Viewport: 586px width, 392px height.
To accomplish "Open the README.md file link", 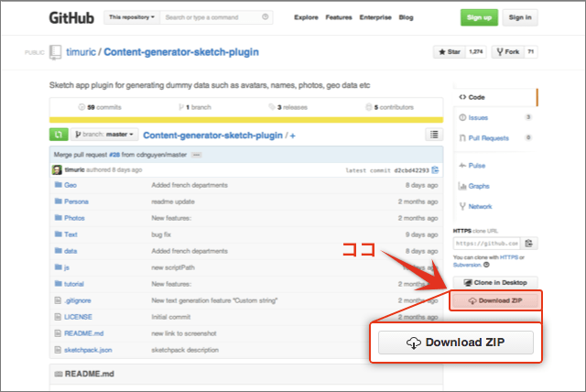I will pyautogui.click(x=83, y=333).
